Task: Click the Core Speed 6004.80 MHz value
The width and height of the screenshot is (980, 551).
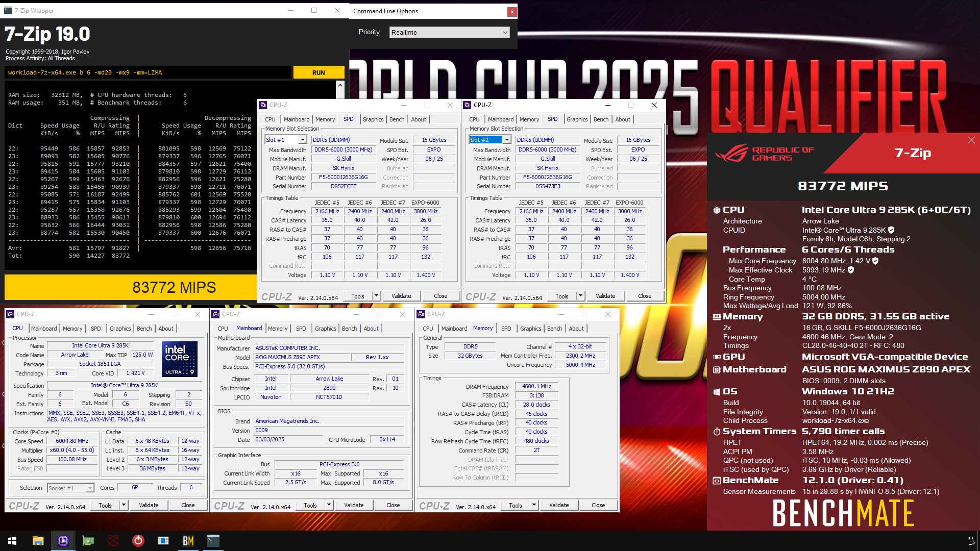Action: click(x=72, y=441)
